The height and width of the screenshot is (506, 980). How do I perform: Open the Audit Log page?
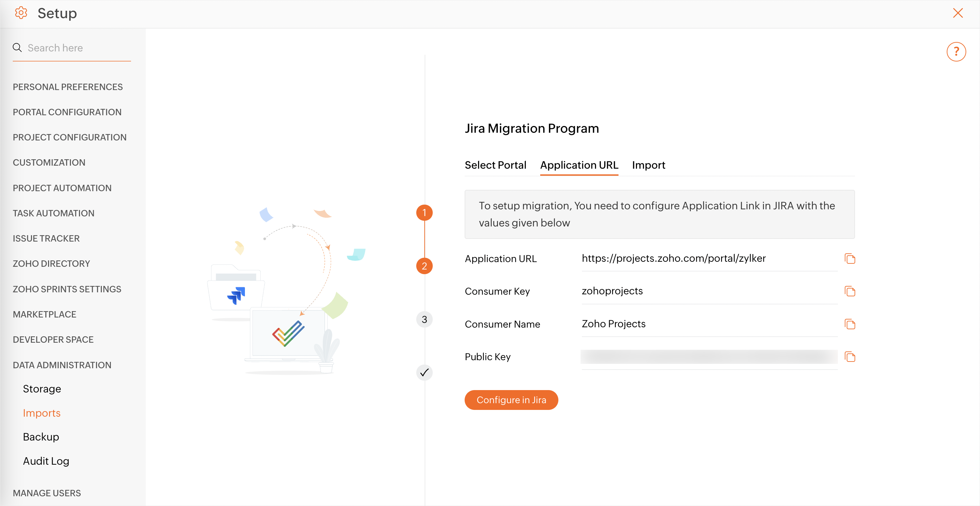[46, 461]
